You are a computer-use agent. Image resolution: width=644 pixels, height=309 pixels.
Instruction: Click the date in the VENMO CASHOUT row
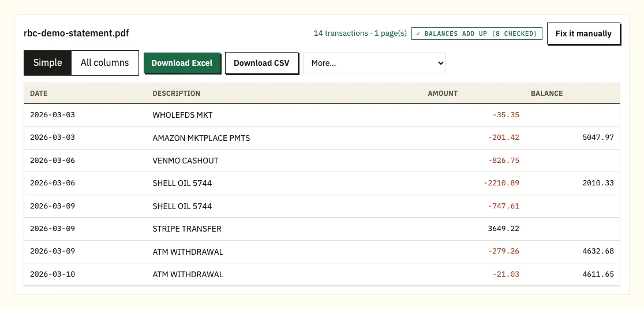pos(53,161)
